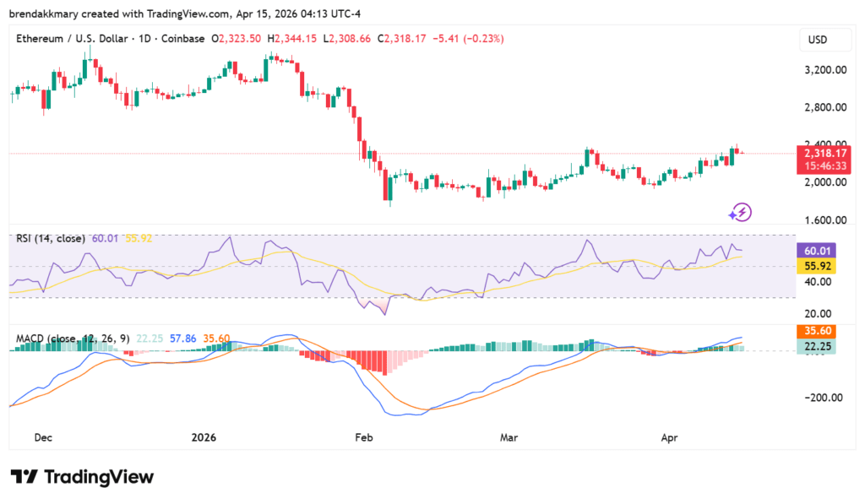The width and height of the screenshot is (865, 504).
Task: Click the "Apr" label on the time axis
Action: pyautogui.click(x=670, y=437)
